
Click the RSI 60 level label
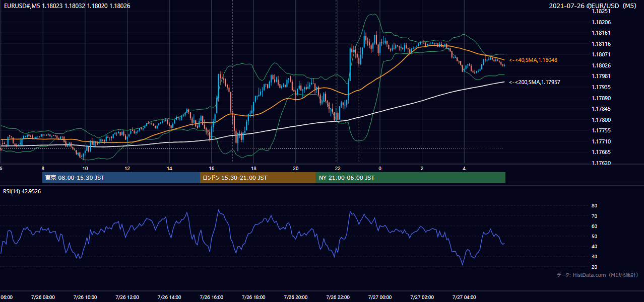click(x=594, y=226)
